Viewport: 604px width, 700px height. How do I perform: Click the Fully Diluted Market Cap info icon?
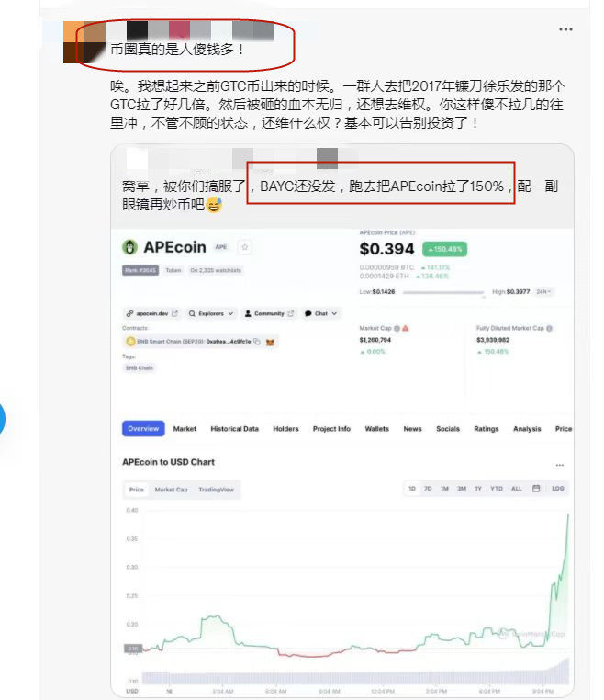tap(550, 328)
